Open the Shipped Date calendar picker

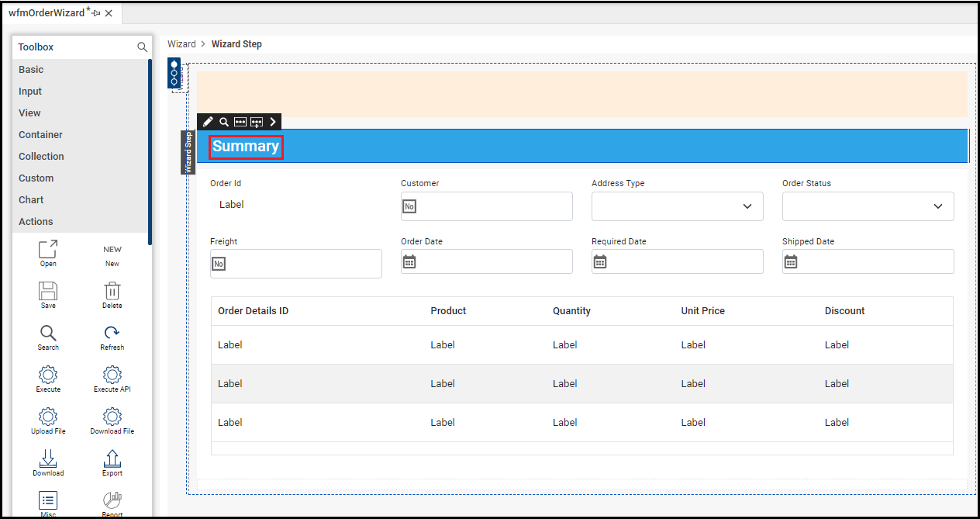coord(791,262)
